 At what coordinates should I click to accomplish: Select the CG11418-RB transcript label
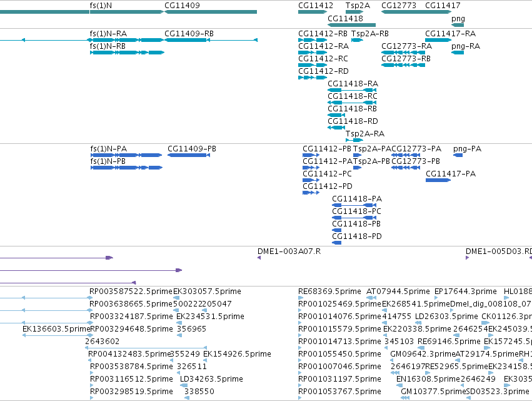pos(352,109)
